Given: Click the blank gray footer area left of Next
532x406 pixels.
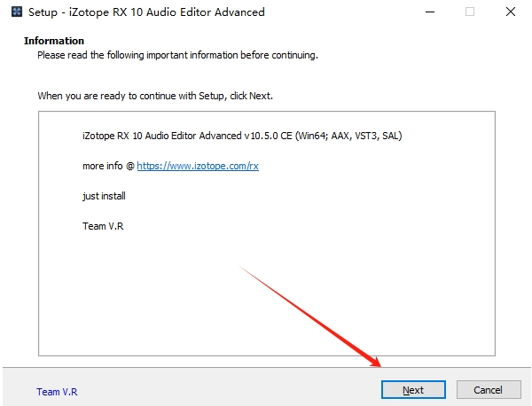Looking at the screenshot, I should click(222, 390).
